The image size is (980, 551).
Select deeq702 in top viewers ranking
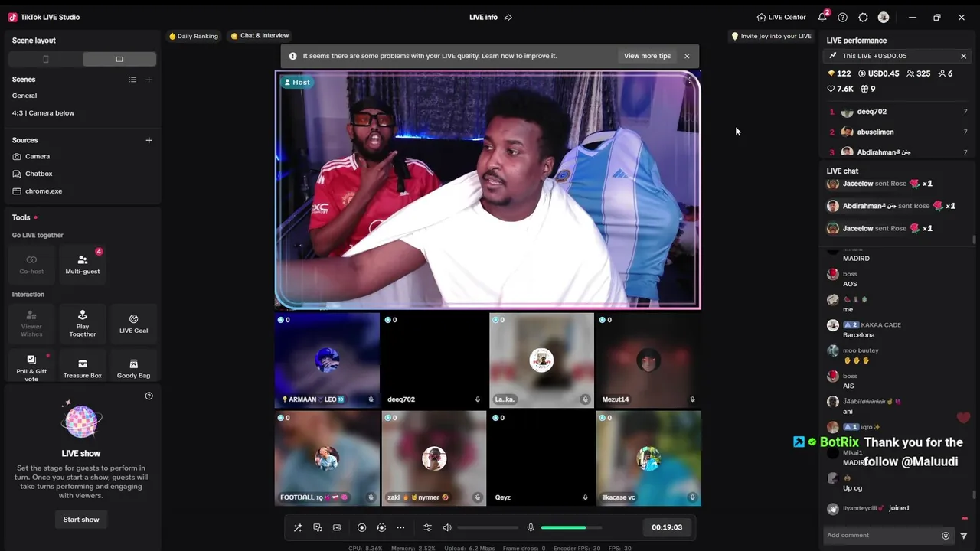pyautogui.click(x=898, y=112)
